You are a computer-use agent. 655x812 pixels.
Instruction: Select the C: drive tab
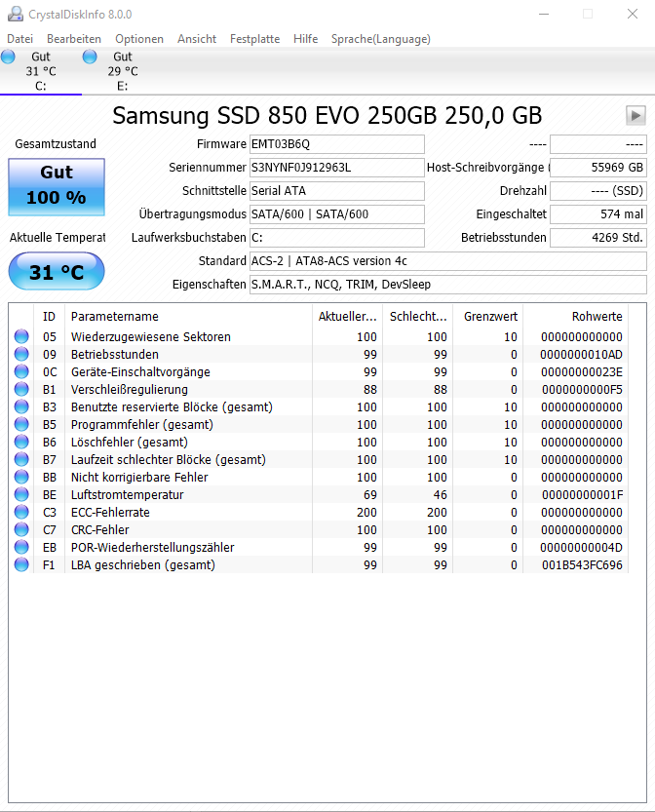[x=41, y=71]
